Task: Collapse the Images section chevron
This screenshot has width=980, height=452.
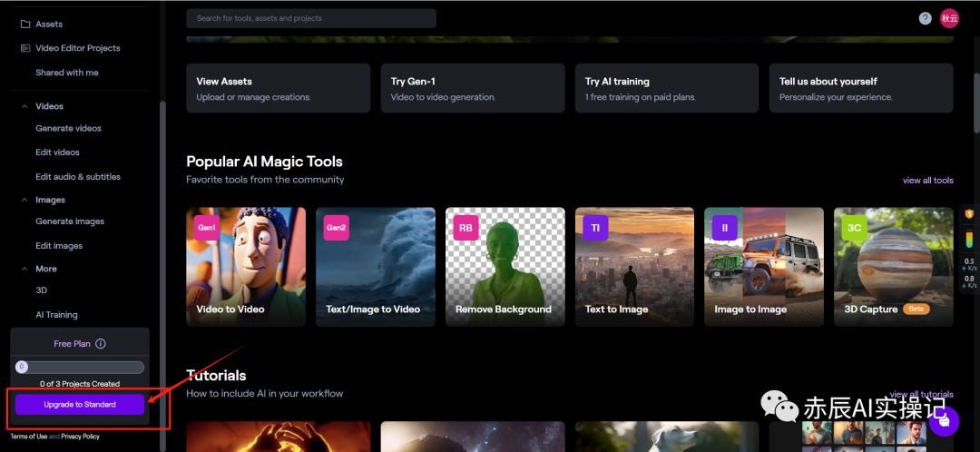Action: (25, 200)
